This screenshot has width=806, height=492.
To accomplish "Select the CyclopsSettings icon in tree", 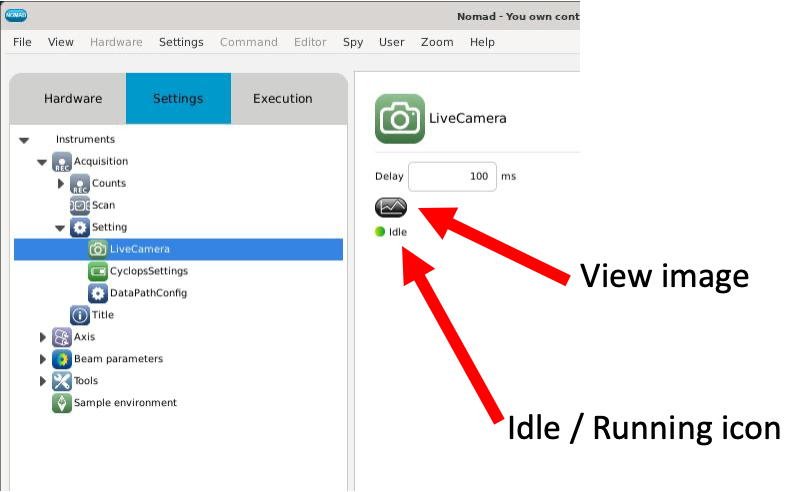I will 98,271.
